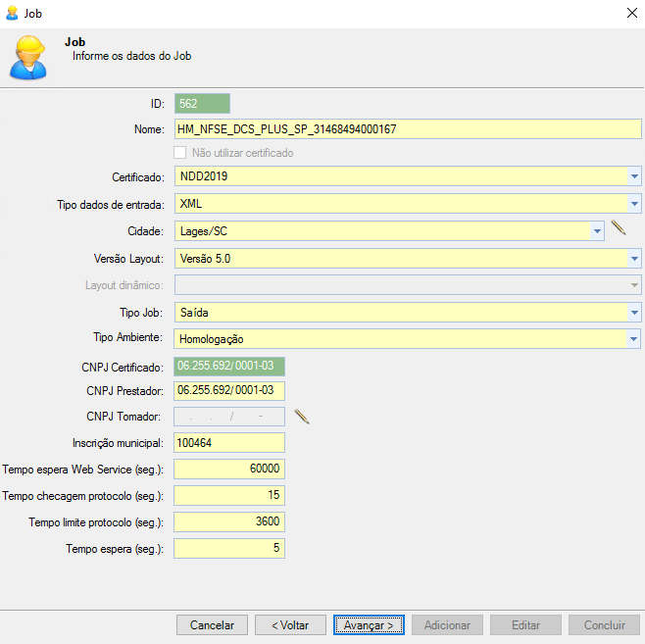Proceed using the Avançar button
The image size is (645, 644).
point(369,624)
